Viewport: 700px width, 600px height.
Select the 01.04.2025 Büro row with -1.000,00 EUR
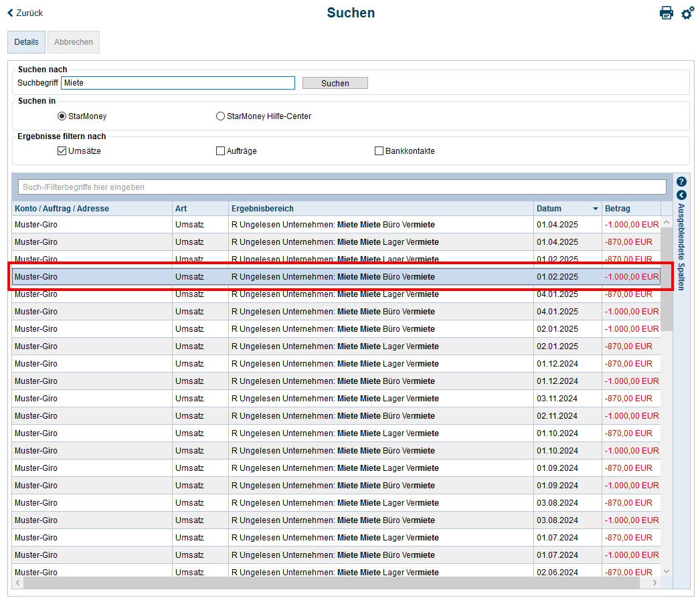(x=336, y=224)
